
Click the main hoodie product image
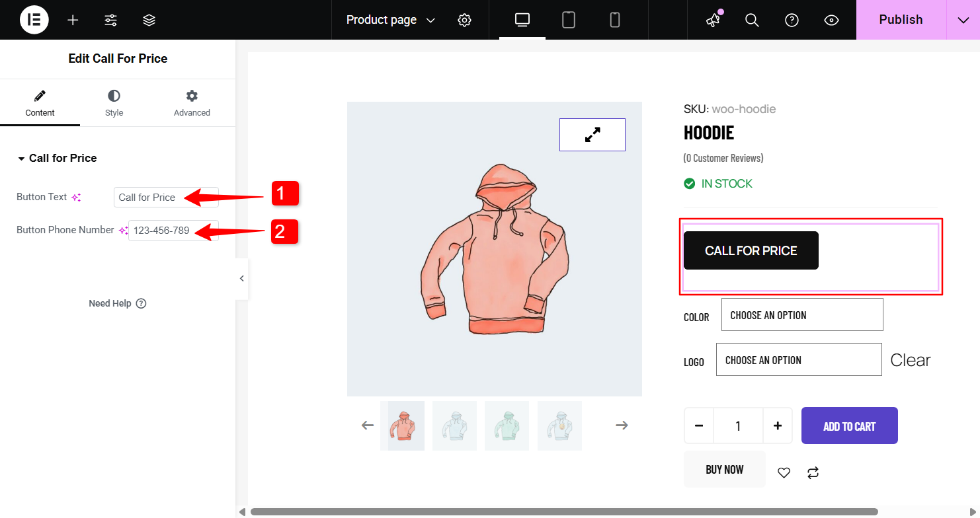pos(495,249)
